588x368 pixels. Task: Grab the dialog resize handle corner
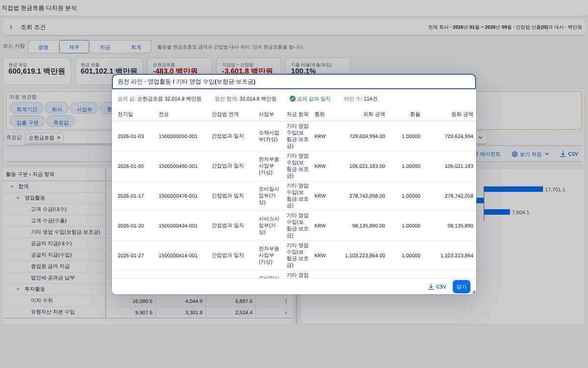473,291
